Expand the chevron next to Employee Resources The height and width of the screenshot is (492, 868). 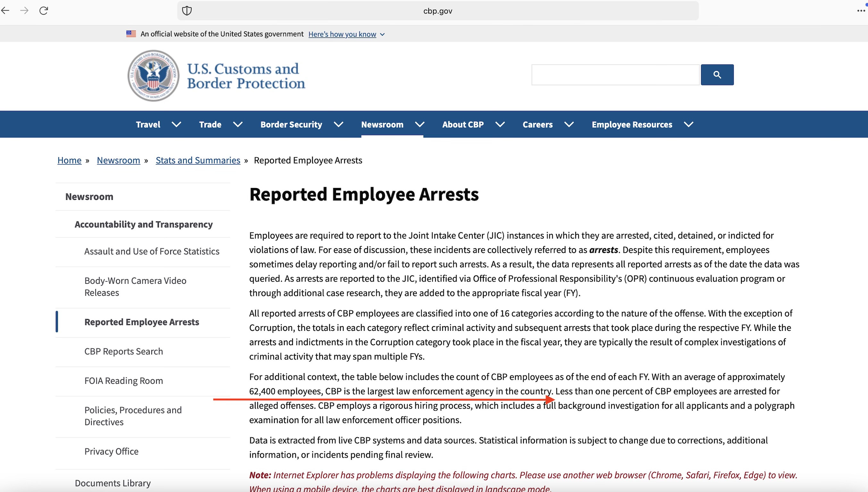point(689,124)
